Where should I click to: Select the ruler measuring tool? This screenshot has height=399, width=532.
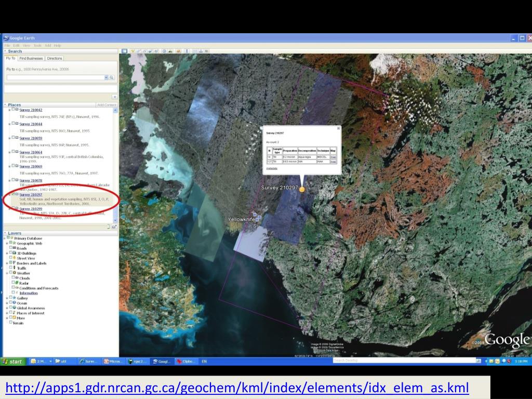[187, 51]
